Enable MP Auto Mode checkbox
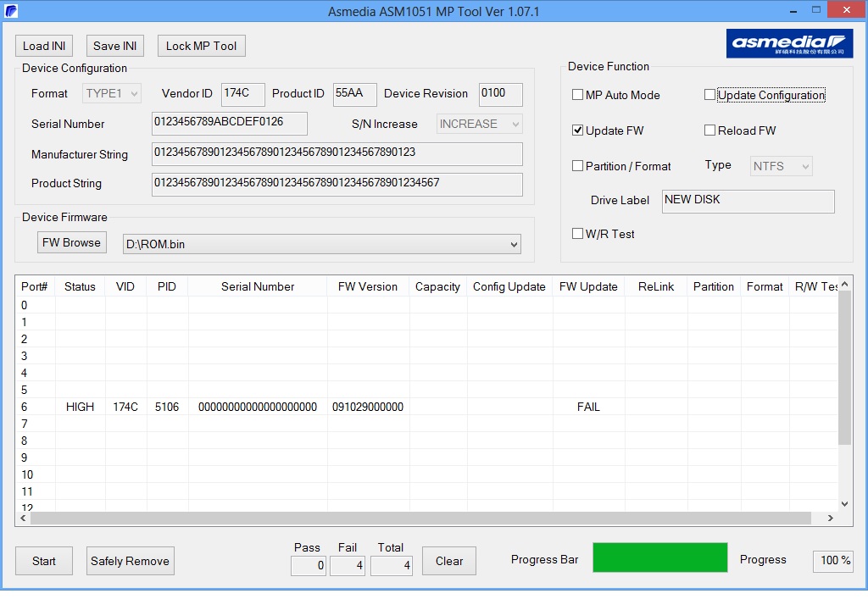This screenshot has height=610, width=868. 577,95
